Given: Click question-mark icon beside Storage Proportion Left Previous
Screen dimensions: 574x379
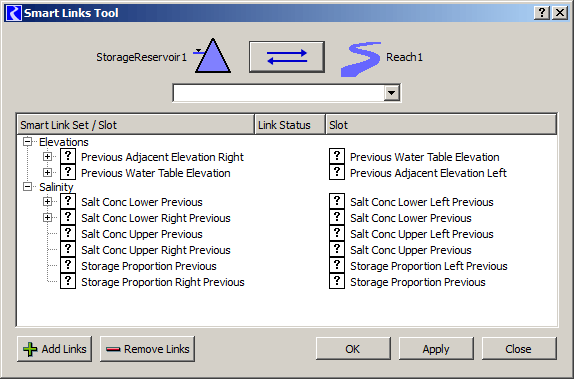Looking at the screenshot, I should pos(337,265).
